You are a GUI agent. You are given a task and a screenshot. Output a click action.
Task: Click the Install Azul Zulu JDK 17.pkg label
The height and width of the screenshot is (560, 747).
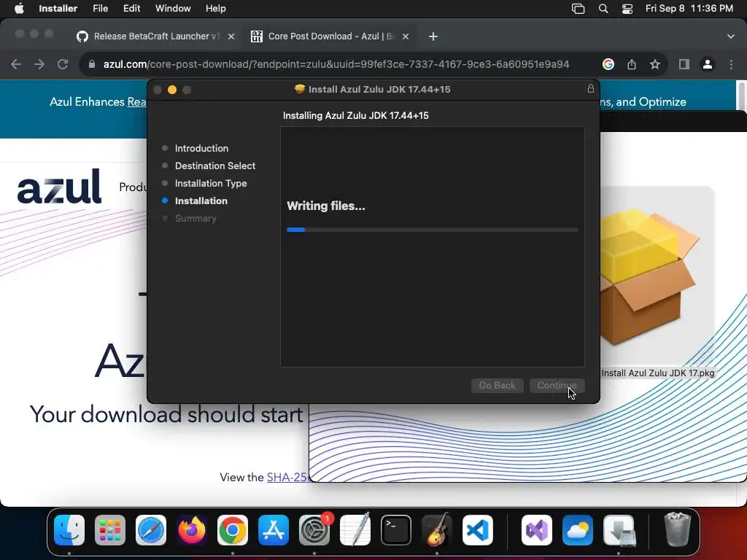[x=657, y=373]
